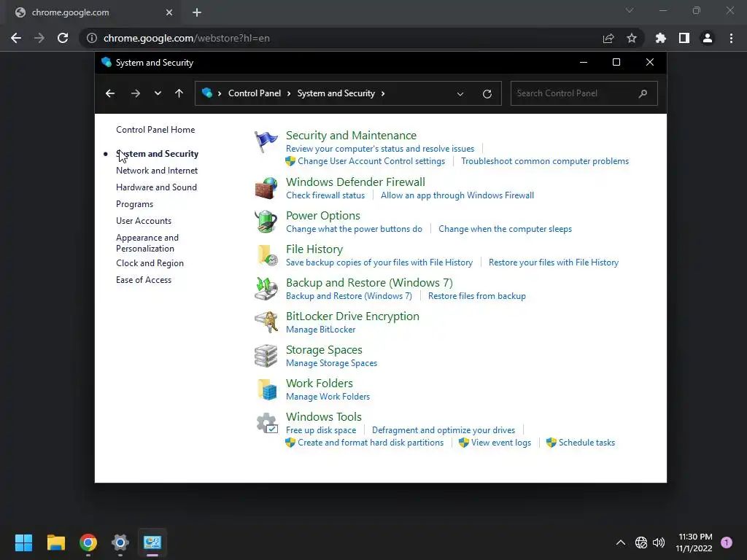Show hidden system tray icons
The height and width of the screenshot is (560, 747).
621,542
